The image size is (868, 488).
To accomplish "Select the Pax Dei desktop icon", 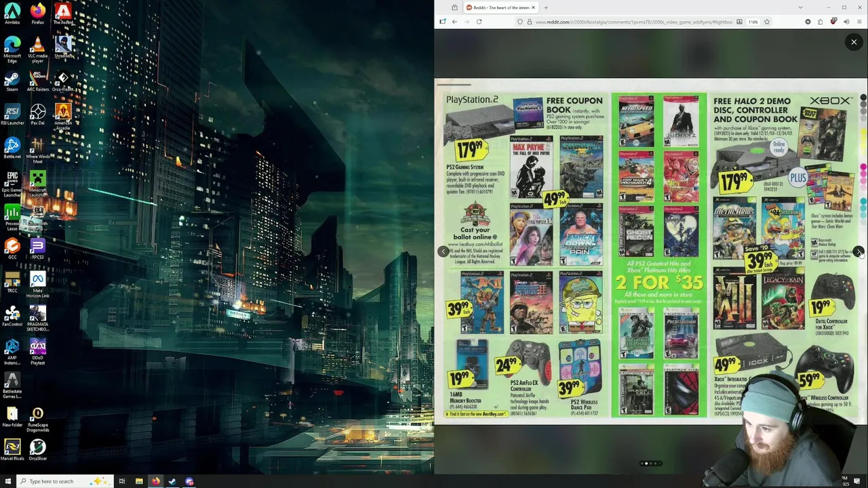I will click(x=38, y=115).
